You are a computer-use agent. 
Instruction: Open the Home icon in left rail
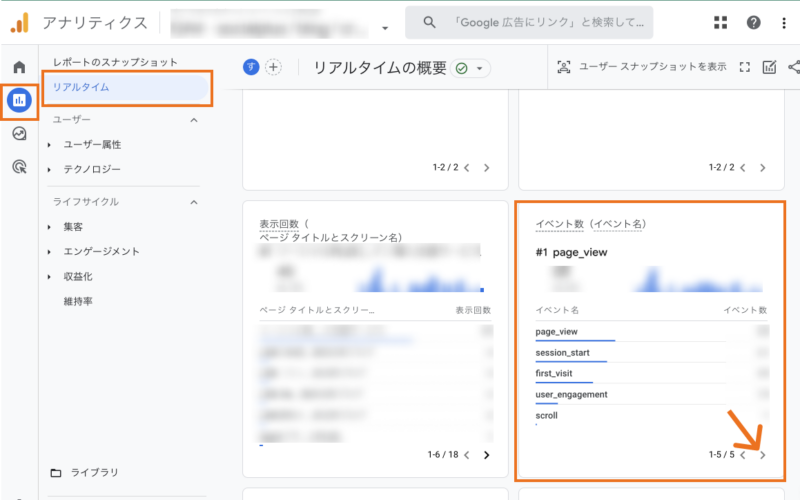(x=19, y=67)
